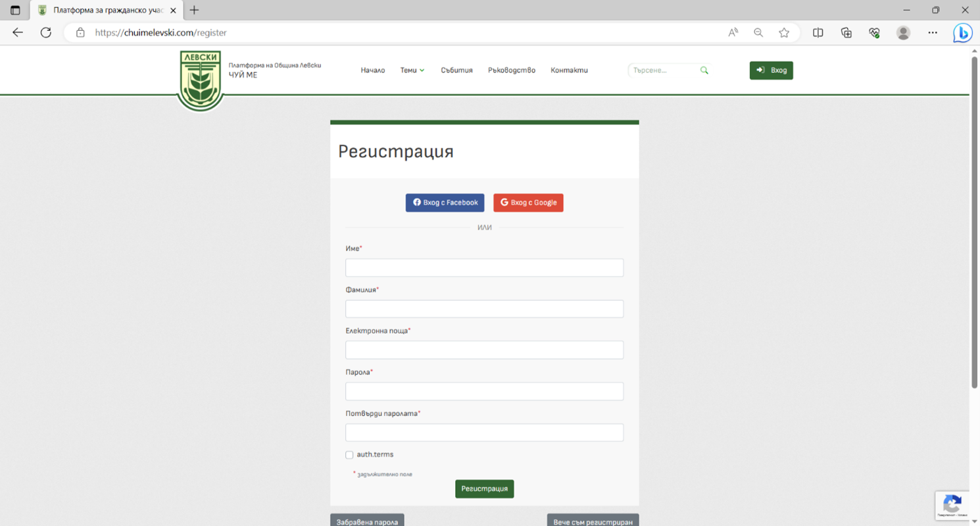980x526 pixels.
Task: Click the Levski municipality crest logo
Action: (201, 80)
